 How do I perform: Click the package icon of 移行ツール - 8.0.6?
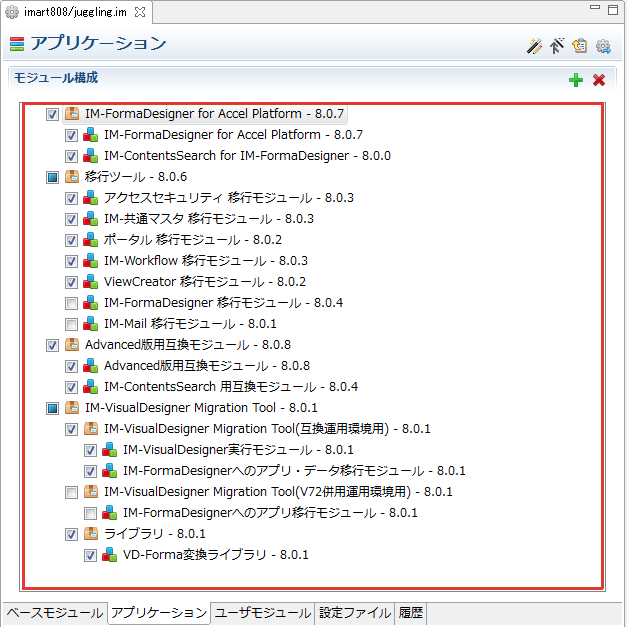[72, 176]
